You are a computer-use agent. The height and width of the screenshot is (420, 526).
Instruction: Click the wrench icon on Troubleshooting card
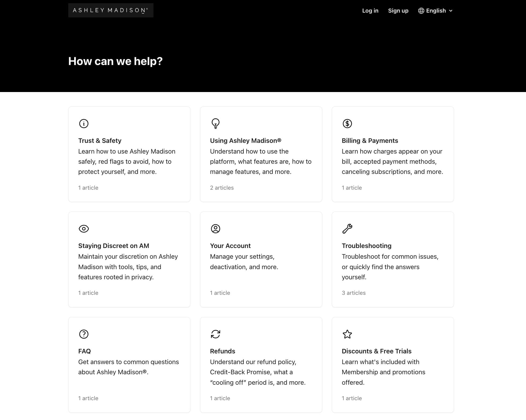[347, 229]
